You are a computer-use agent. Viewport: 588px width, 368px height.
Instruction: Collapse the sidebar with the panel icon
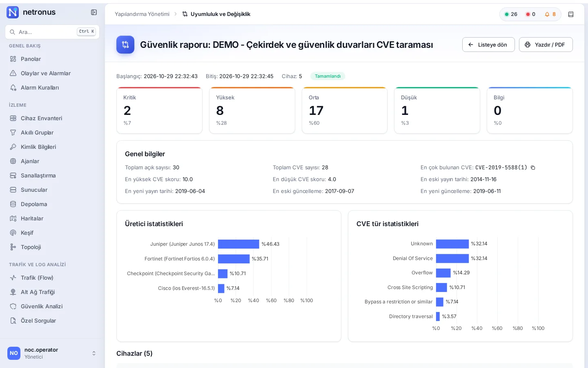(x=94, y=12)
